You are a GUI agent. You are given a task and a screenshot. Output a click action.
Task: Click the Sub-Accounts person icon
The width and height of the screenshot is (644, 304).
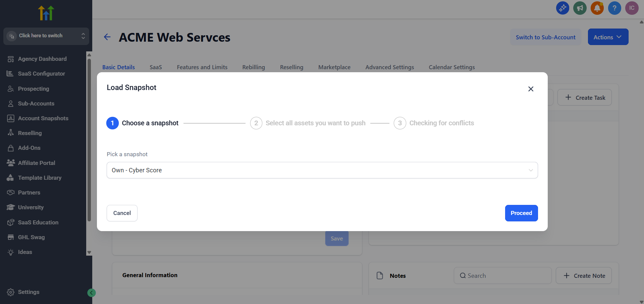[11, 103]
